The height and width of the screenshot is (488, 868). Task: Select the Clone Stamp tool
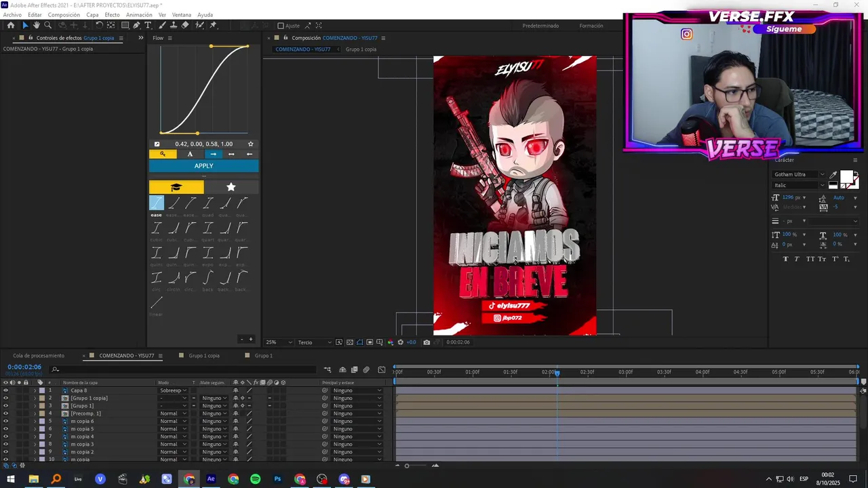point(174,25)
